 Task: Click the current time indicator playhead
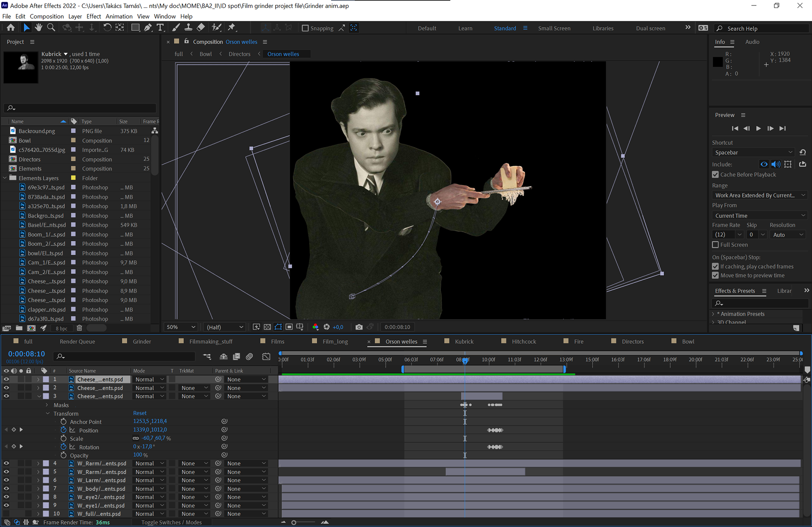(x=465, y=360)
